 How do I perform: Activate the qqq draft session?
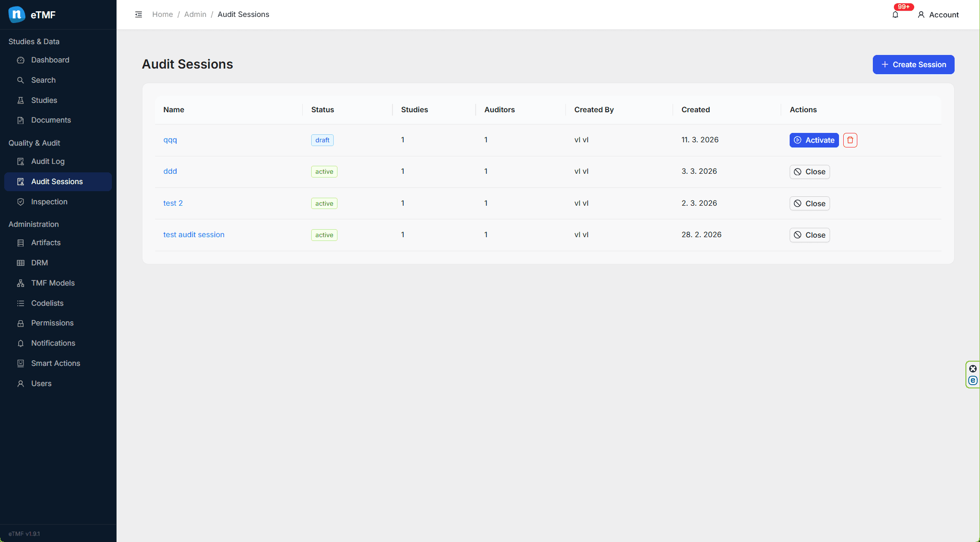[x=814, y=140]
